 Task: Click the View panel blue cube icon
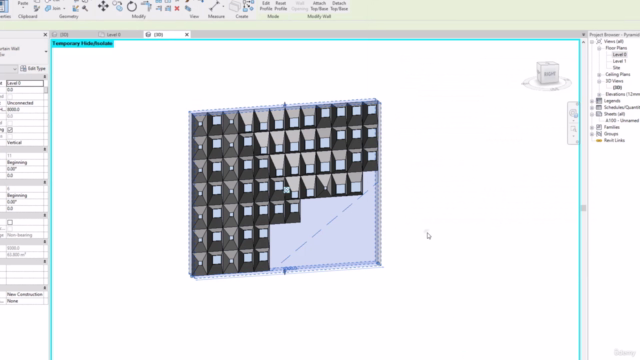point(188,9)
